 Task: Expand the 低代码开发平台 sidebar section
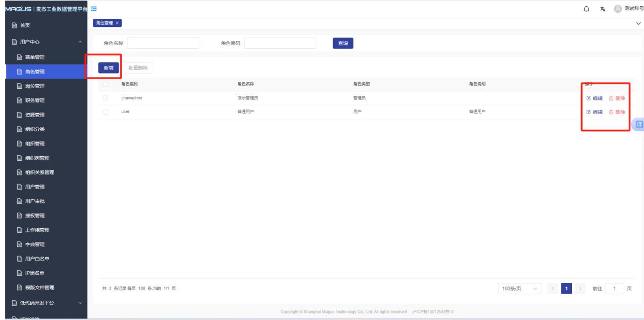(80, 303)
